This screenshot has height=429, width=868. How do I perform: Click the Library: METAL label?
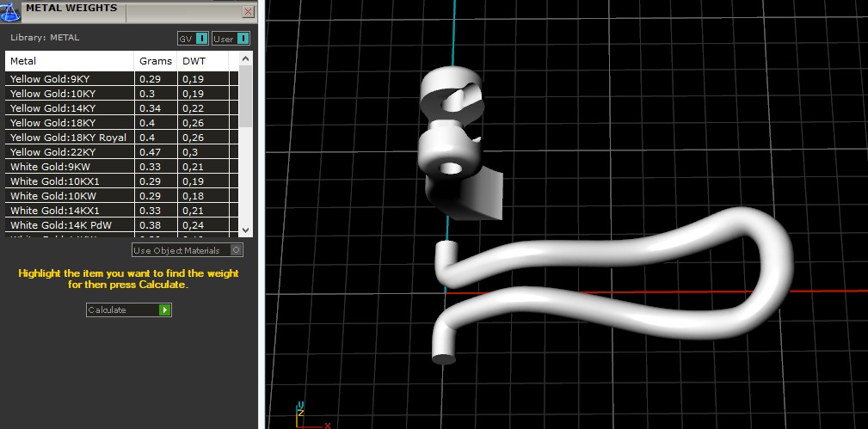[45, 38]
